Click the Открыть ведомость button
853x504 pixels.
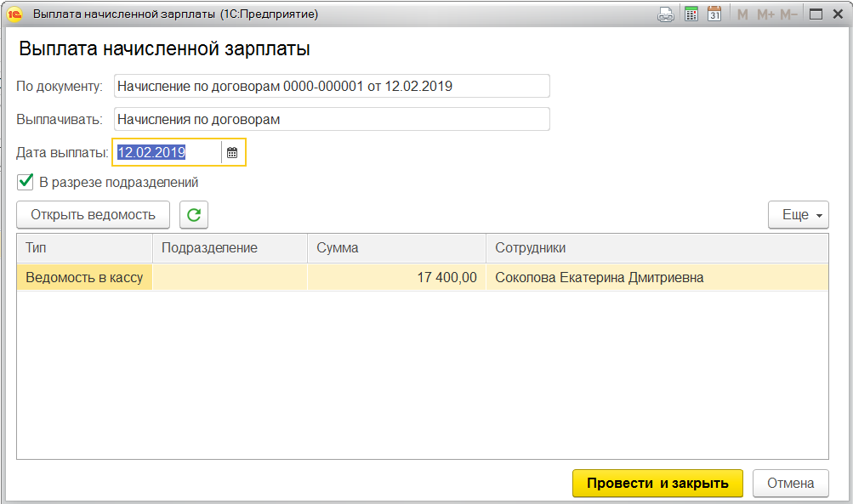pyautogui.click(x=94, y=215)
